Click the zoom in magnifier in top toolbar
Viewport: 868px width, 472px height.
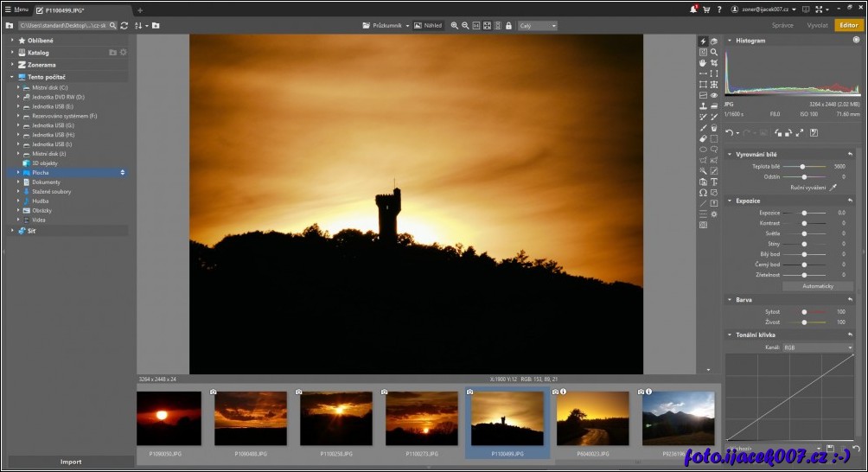coord(454,25)
